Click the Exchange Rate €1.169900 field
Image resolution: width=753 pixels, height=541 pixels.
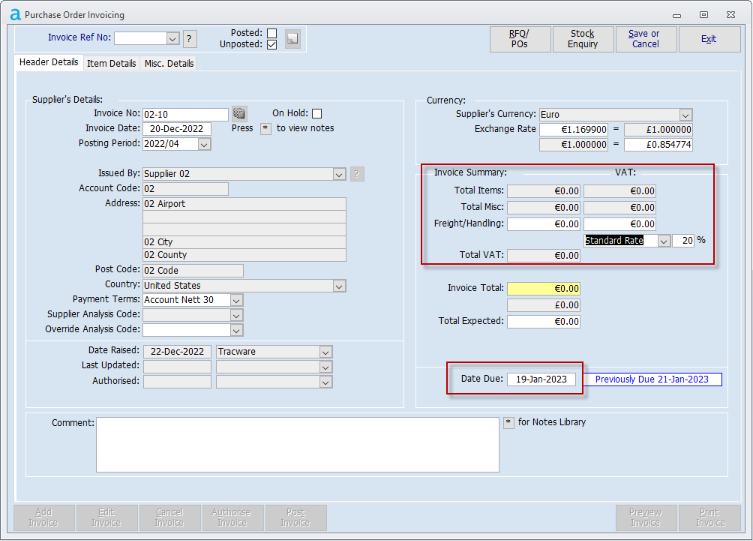coord(574,130)
